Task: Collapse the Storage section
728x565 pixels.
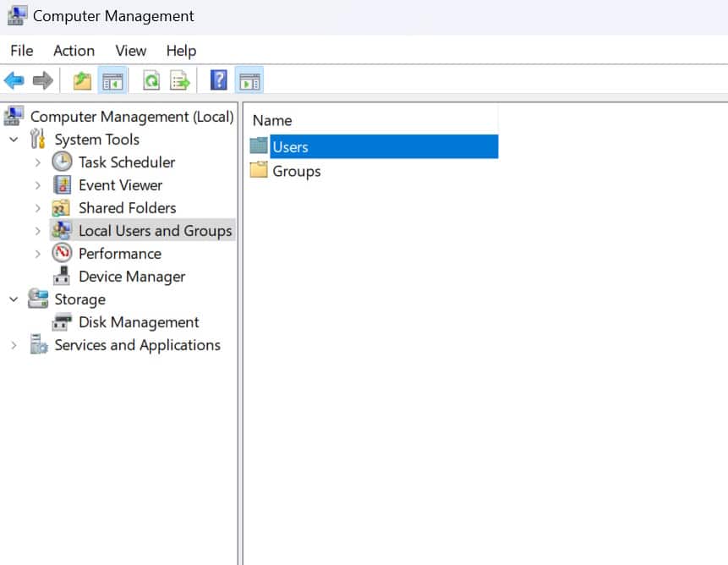Action: [13, 299]
